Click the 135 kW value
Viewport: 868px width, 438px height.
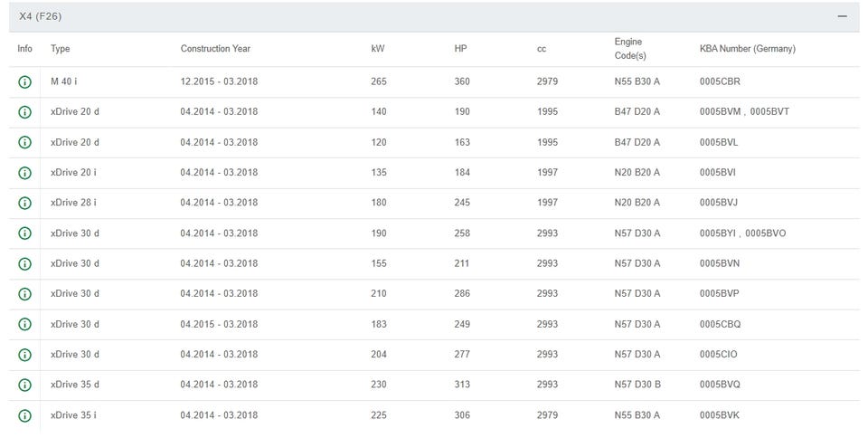click(x=379, y=172)
